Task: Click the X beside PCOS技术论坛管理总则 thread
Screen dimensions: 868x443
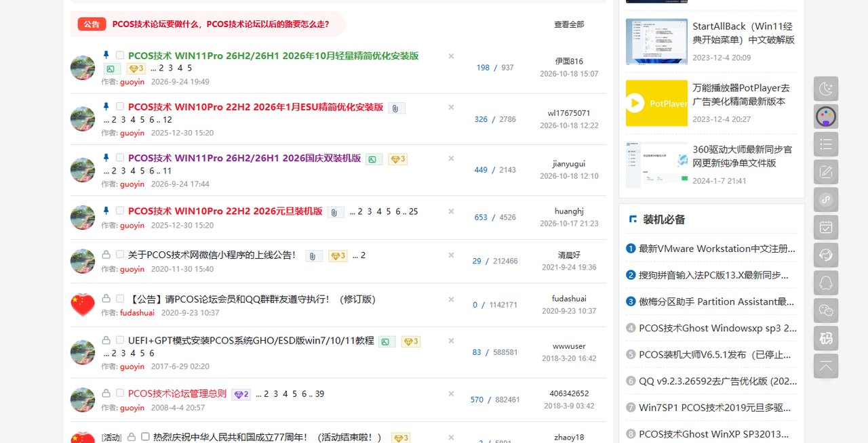Action: 451,394
